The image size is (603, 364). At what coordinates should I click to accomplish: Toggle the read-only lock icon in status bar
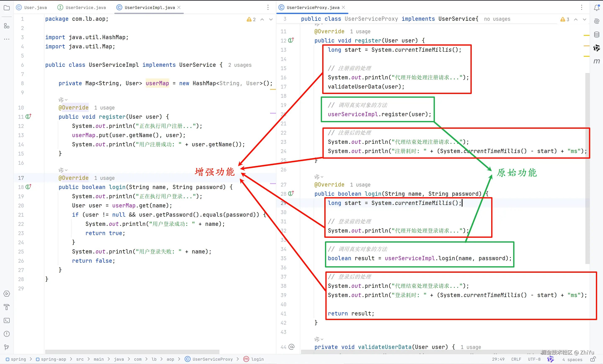[x=593, y=359]
